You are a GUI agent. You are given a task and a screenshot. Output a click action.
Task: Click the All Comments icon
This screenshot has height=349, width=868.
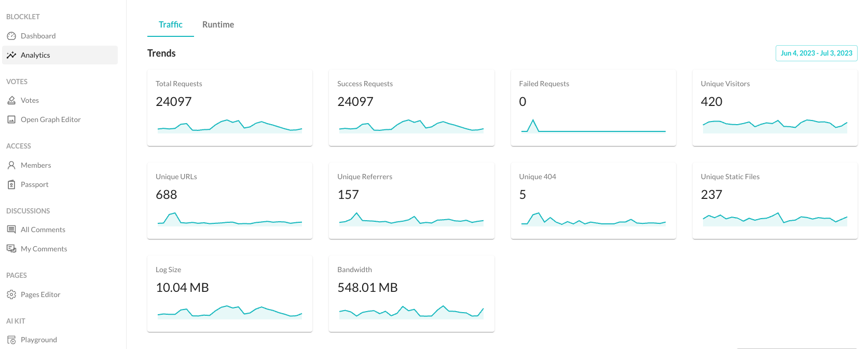(11, 230)
